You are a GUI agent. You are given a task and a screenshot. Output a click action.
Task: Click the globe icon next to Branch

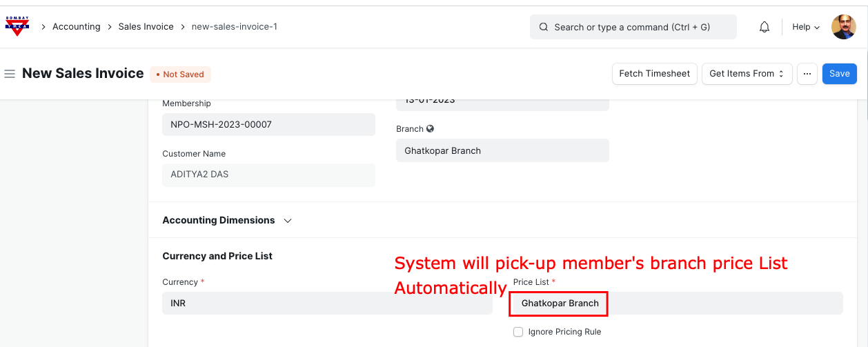(x=431, y=129)
